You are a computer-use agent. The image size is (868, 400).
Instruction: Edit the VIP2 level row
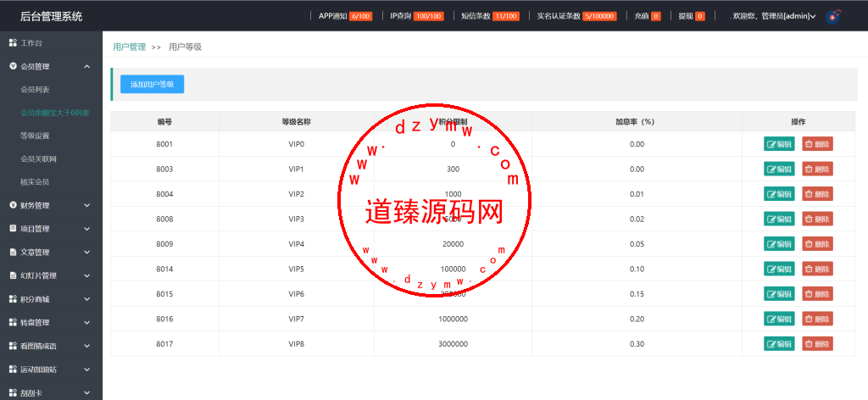(780, 193)
